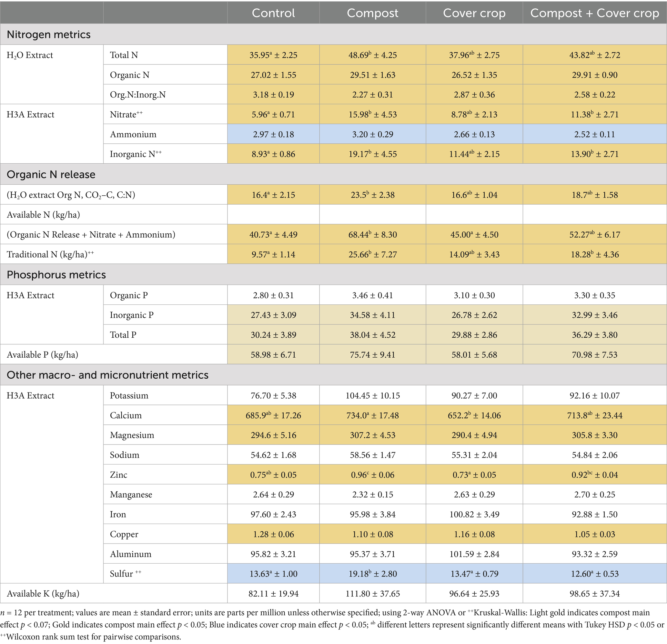Select Manganese cell 2.64 ± 0.29
667x644 pixels.
[x=273, y=494]
